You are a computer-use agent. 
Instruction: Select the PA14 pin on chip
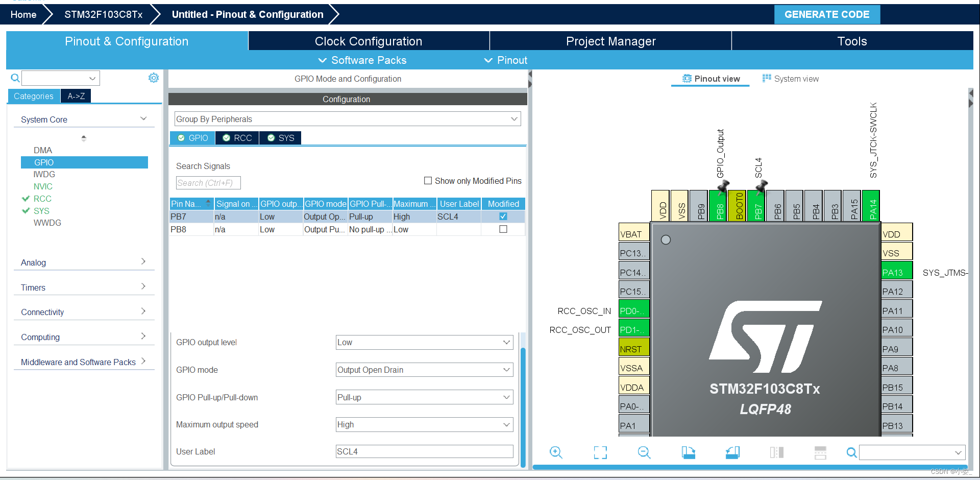[x=871, y=205]
